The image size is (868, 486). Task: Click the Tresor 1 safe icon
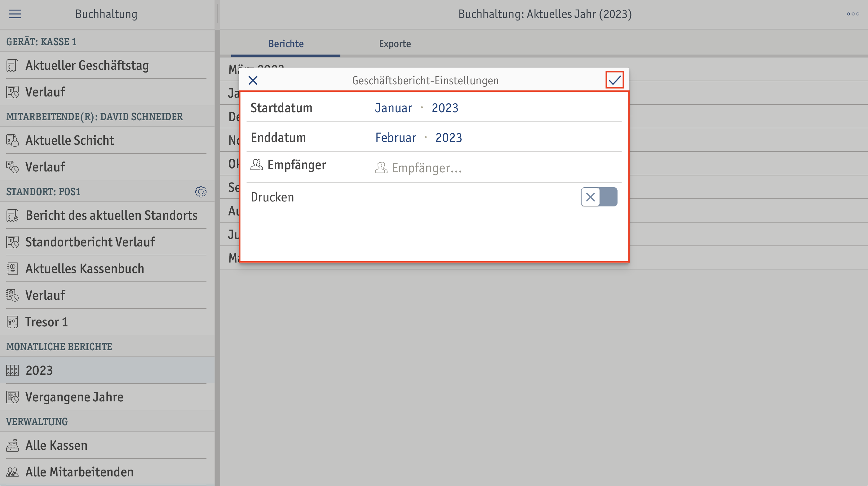(12, 322)
